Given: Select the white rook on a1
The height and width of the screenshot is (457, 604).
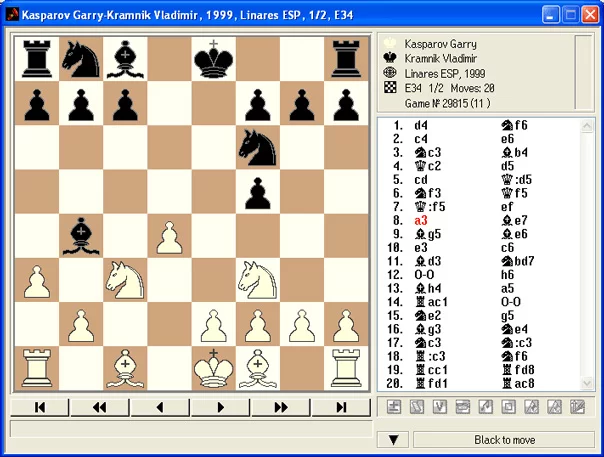Looking at the screenshot, I should point(37,369).
